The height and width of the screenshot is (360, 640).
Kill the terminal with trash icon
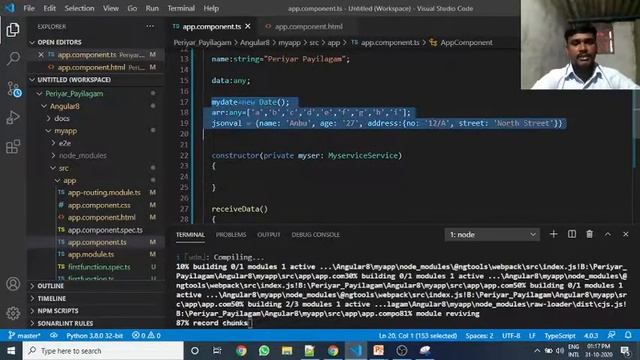pos(589,234)
